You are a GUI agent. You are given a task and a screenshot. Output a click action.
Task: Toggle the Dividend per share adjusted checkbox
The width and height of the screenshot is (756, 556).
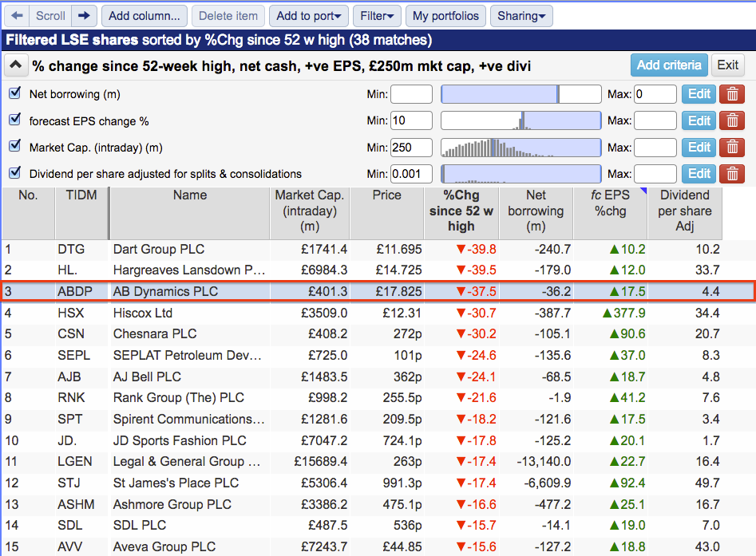[x=15, y=172]
